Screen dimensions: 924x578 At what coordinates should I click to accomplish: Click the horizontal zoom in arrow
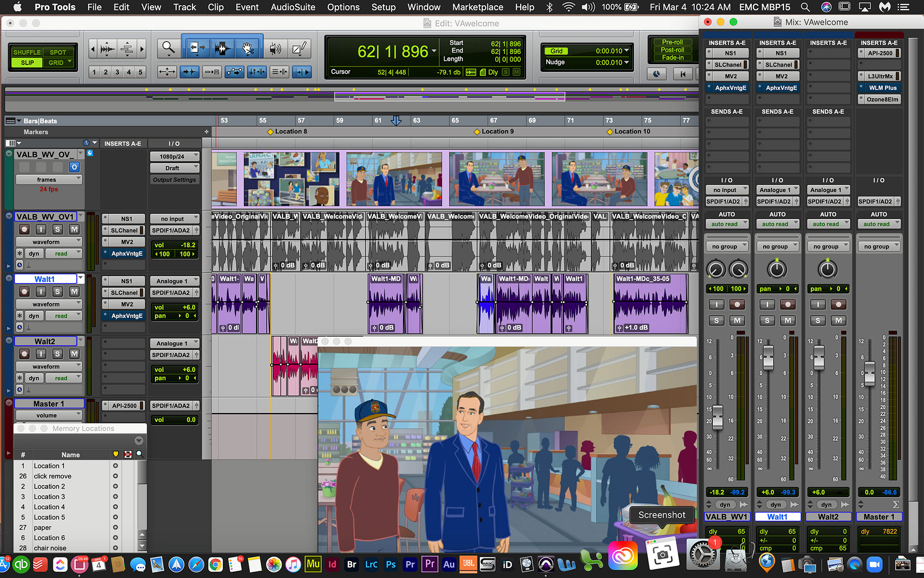point(141,49)
